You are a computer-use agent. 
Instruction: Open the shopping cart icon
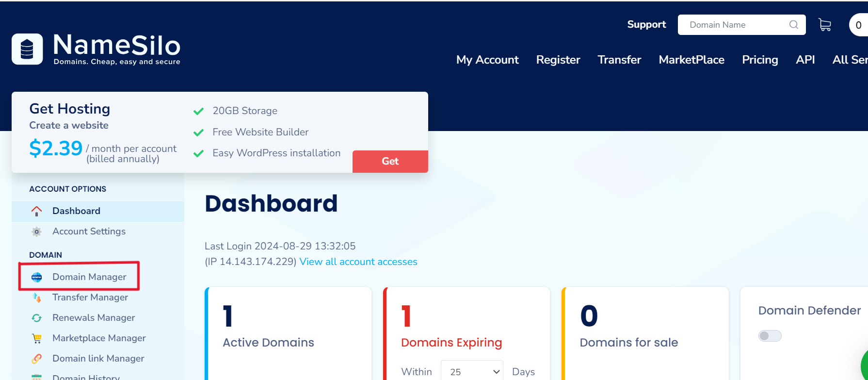point(825,25)
